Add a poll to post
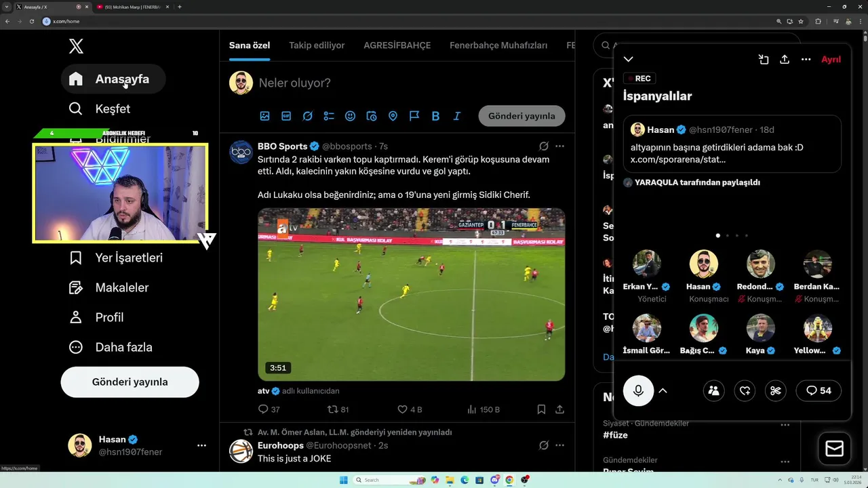 click(x=329, y=116)
